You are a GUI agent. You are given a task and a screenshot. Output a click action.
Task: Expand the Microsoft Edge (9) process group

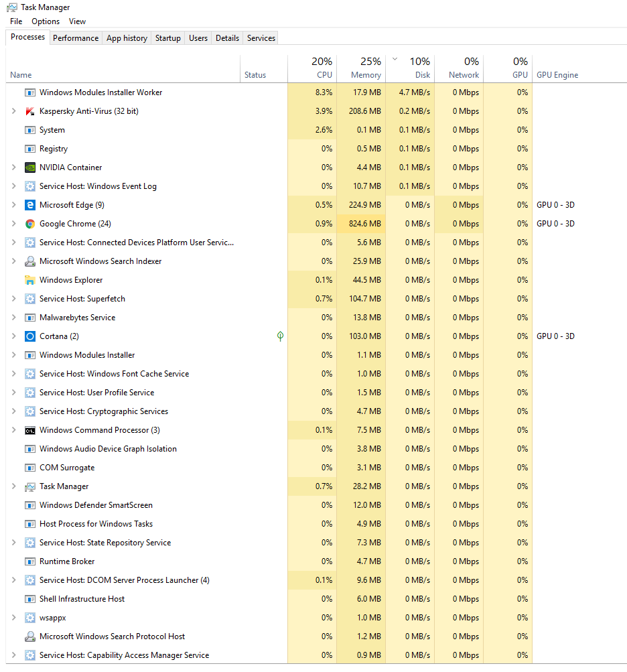coord(13,205)
